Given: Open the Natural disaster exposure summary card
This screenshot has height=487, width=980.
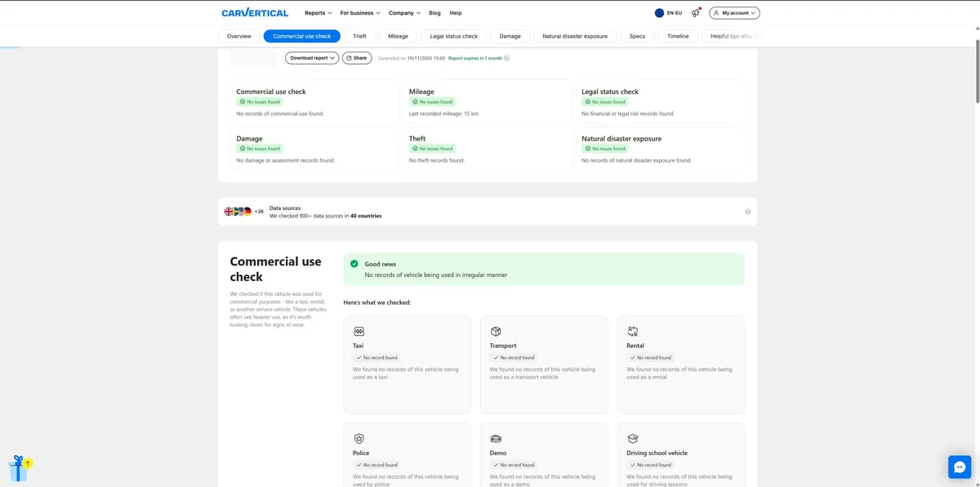Looking at the screenshot, I should point(660,149).
